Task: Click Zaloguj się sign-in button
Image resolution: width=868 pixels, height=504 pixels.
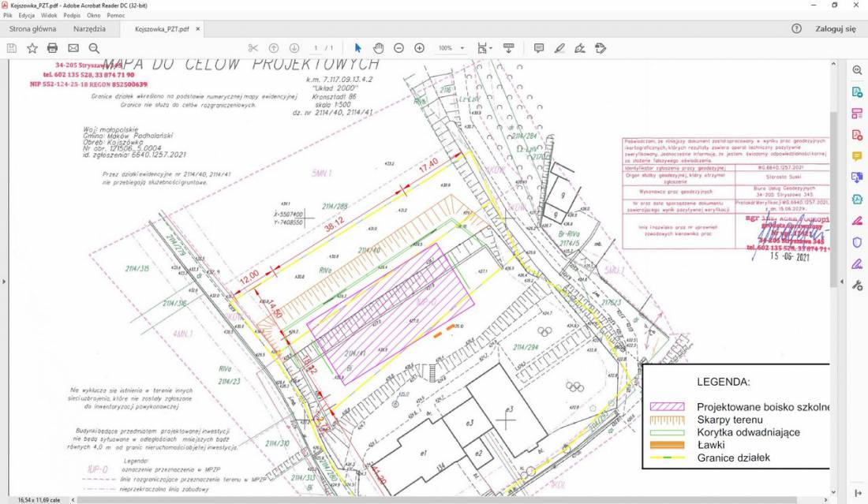Action: tap(836, 28)
